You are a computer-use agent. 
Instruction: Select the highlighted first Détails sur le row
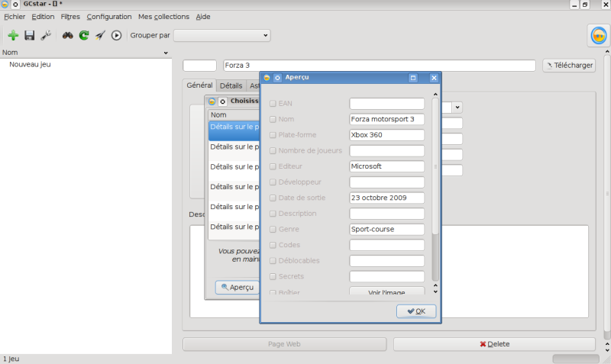pyautogui.click(x=234, y=130)
